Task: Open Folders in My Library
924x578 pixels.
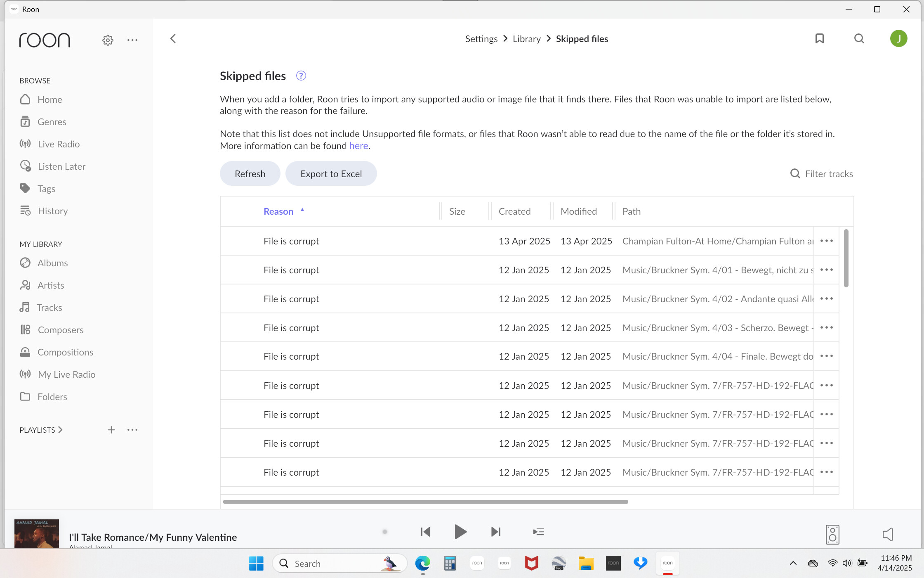Action: tap(43, 397)
